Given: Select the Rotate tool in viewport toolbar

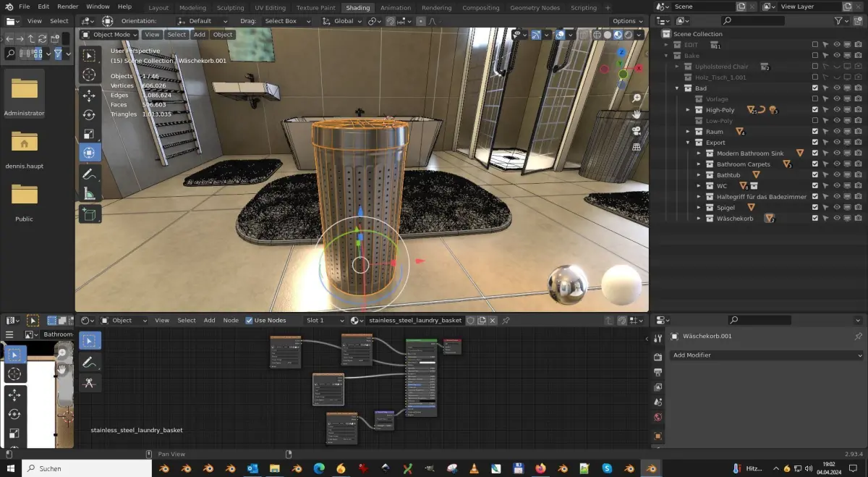Looking at the screenshot, I should (90, 114).
